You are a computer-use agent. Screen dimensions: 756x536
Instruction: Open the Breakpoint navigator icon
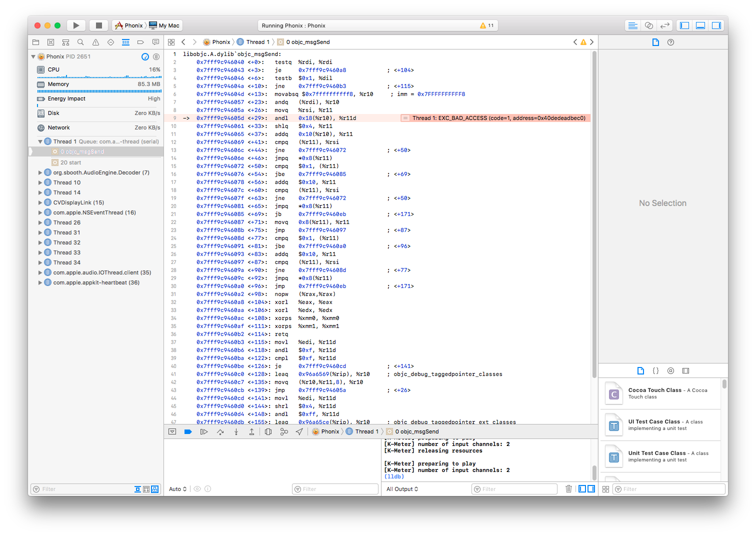140,42
